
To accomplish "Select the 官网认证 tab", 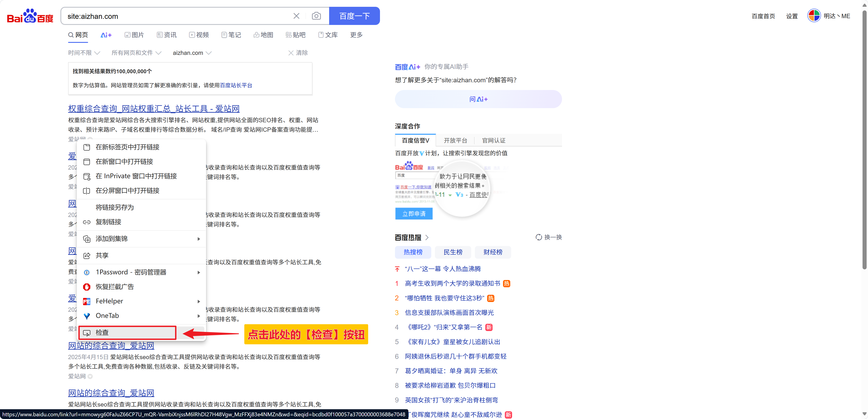I will 494,140.
